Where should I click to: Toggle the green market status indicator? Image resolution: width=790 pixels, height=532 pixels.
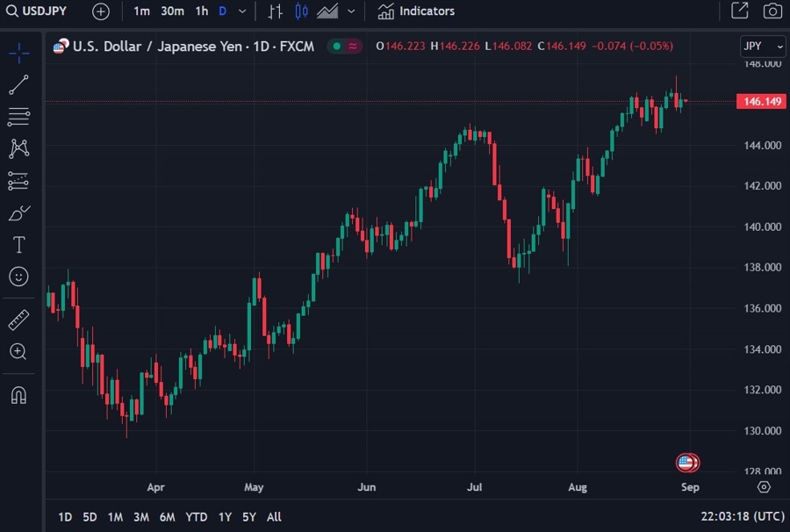click(336, 47)
